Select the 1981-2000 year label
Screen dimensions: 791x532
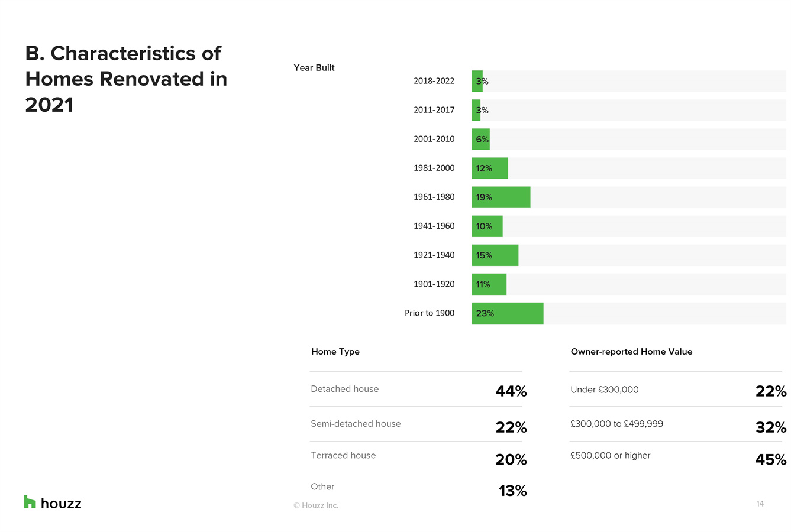pos(434,168)
